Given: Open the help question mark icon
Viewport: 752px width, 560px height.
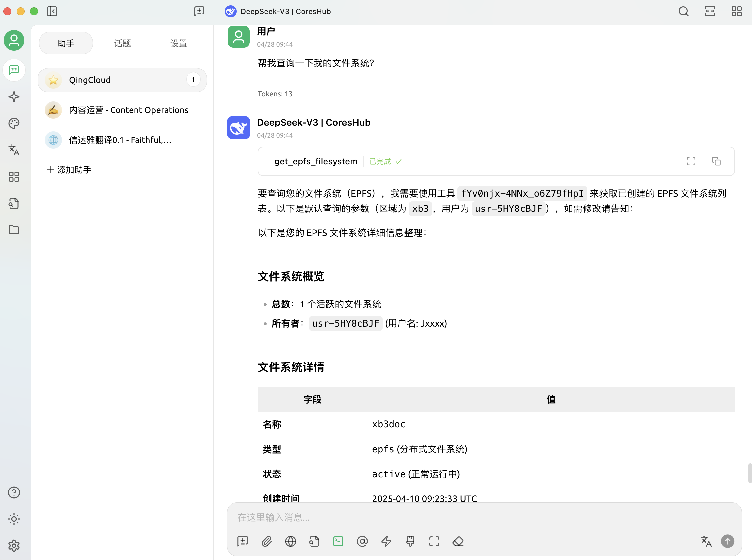Looking at the screenshot, I should point(14,492).
